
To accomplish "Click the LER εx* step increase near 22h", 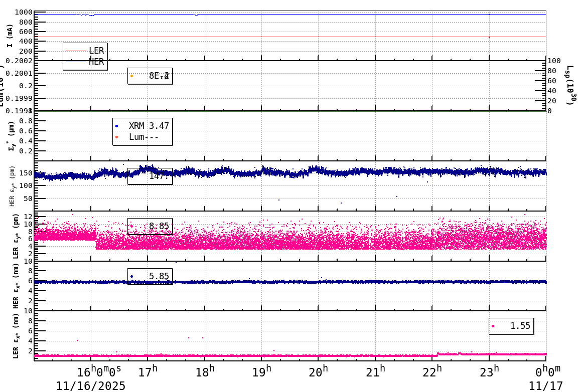I will coord(438,354).
